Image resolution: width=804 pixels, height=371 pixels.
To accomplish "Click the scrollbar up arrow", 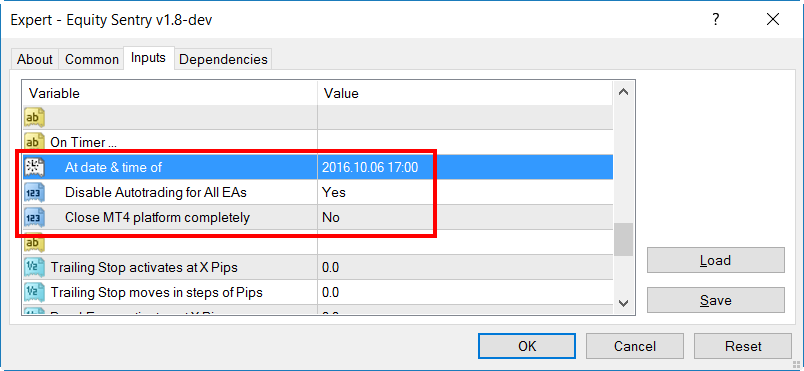I will pos(624,92).
